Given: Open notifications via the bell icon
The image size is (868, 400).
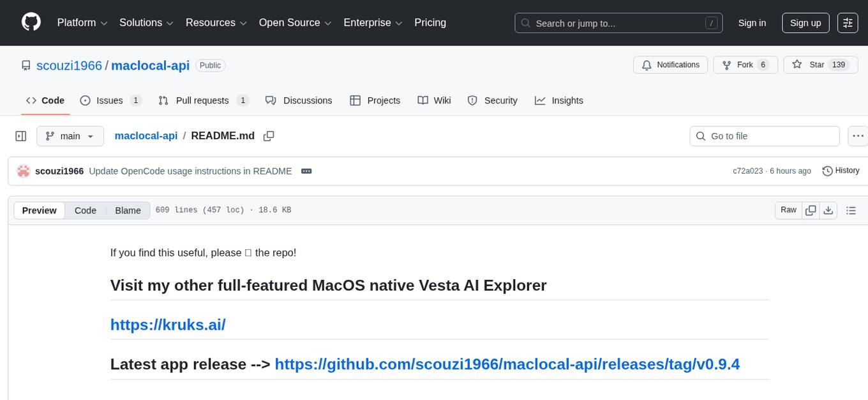Looking at the screenshot, I should click(647, 65).
